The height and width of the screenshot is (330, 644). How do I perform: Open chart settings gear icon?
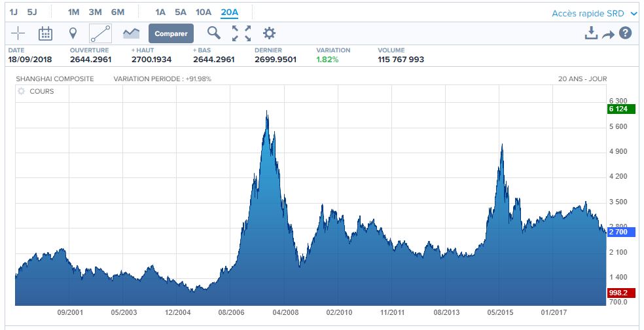tap(269, 33)
